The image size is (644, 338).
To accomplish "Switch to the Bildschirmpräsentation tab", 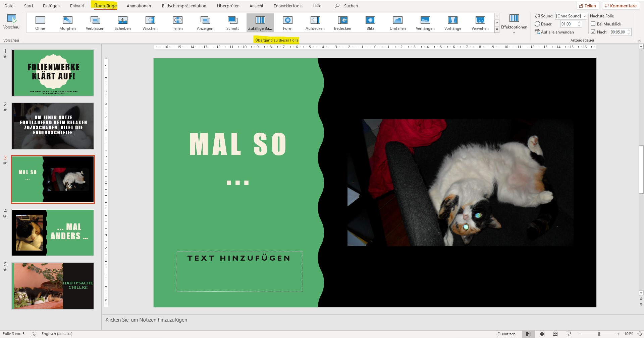I will tap(184, 6).
